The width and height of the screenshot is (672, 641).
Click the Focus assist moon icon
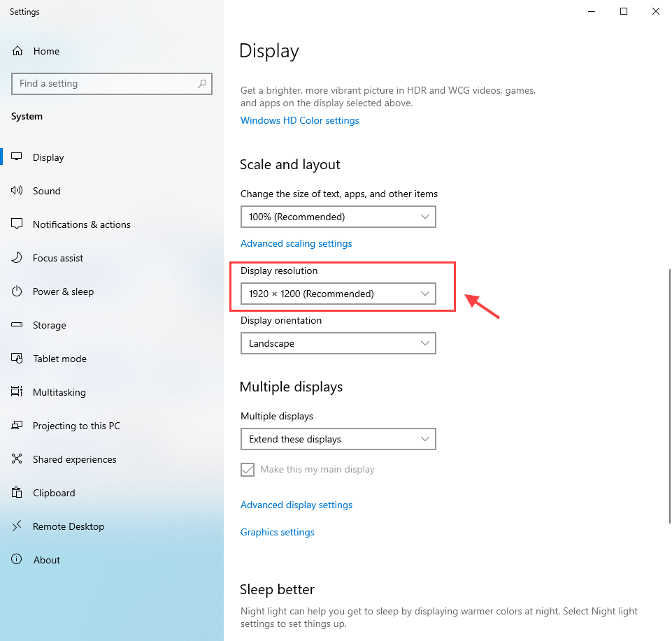[x=17, y=258]
